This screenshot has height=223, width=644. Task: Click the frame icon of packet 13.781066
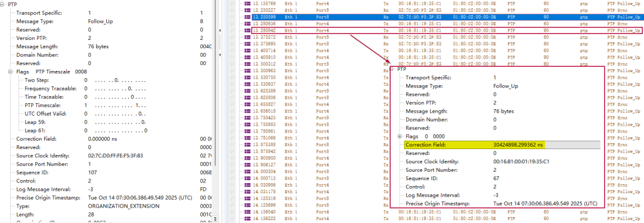247,138
